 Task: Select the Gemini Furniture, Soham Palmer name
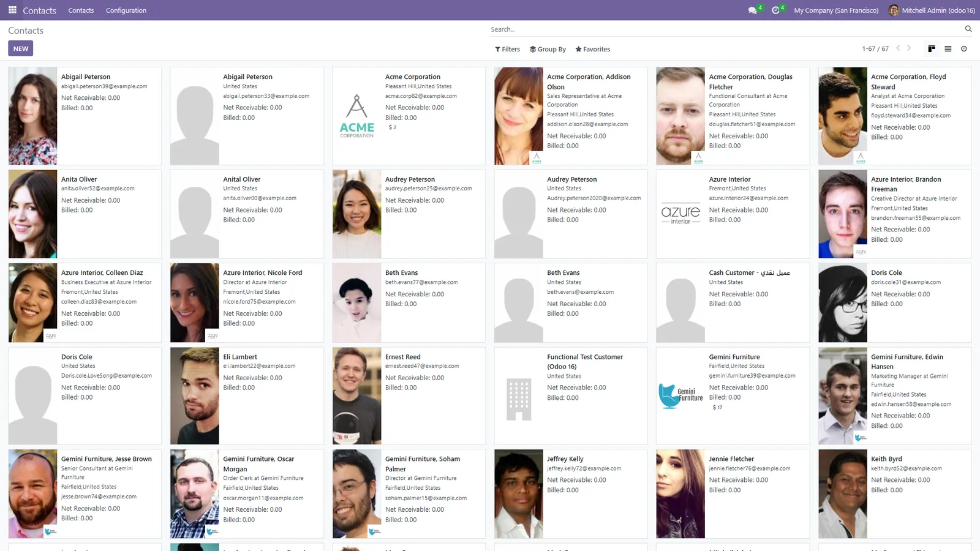coord(423,464)
